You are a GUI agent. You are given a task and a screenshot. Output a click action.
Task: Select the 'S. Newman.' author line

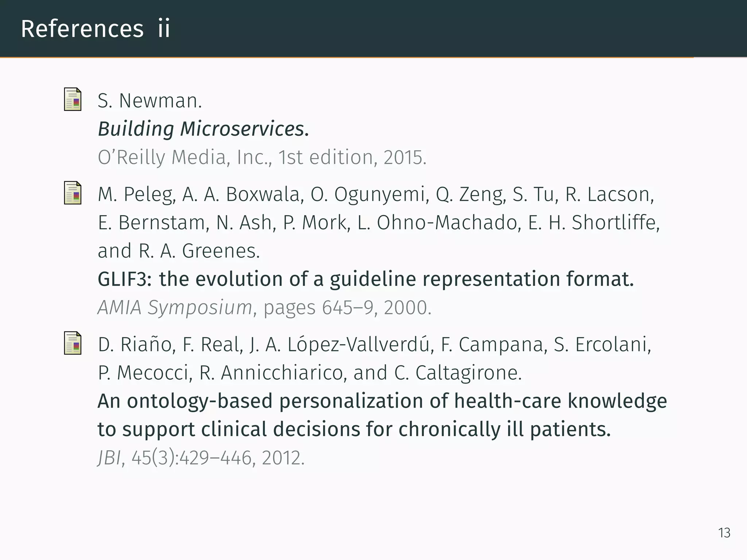(150, 101)
